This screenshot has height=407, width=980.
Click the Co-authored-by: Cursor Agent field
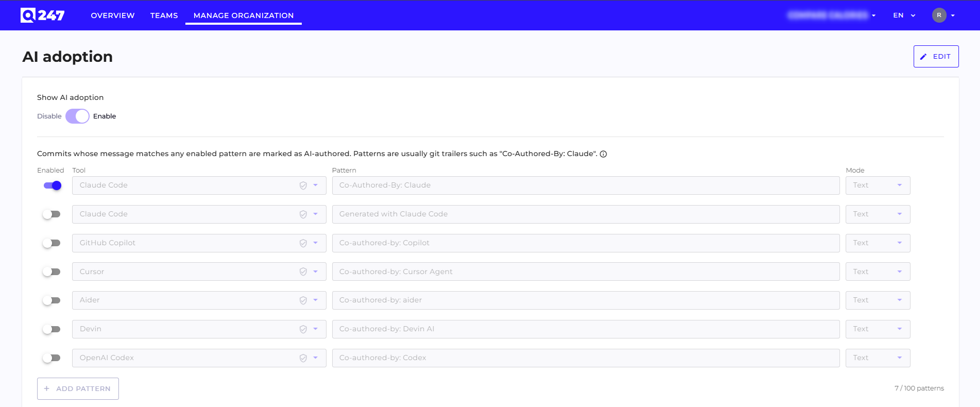586,272
